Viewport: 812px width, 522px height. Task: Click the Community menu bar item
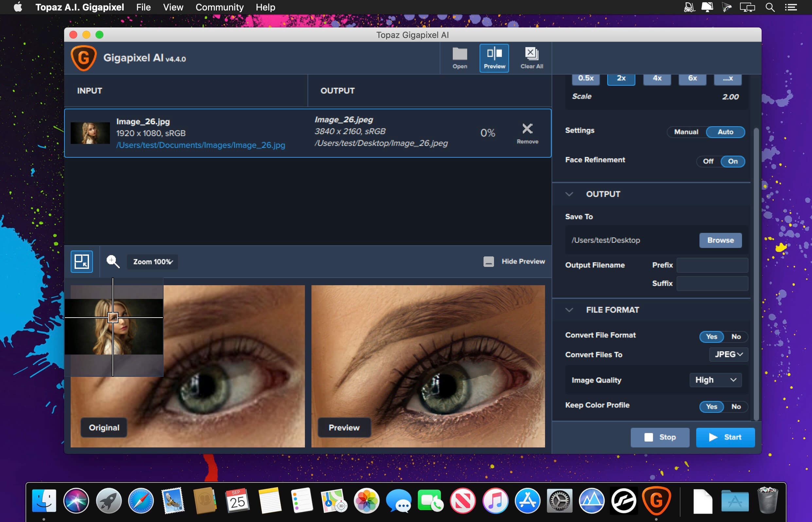[x=220, y=7]
